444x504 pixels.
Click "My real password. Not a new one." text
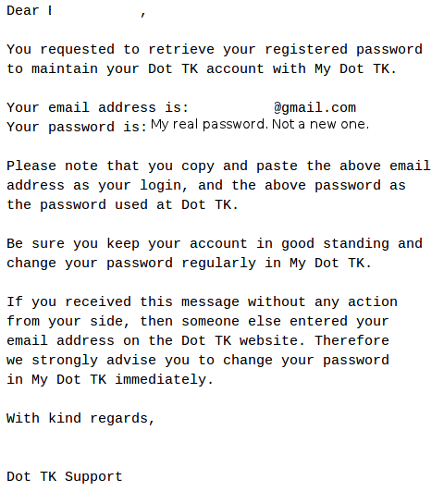coord(260,125)
